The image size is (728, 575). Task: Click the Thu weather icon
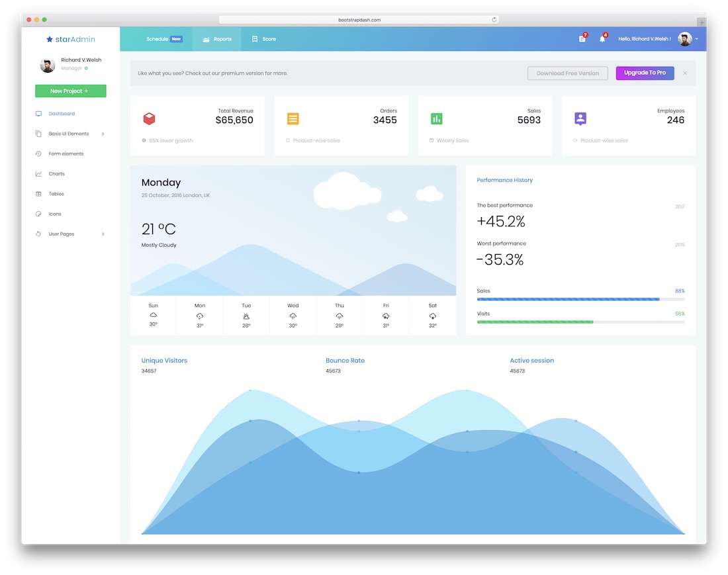pos(340,316)
